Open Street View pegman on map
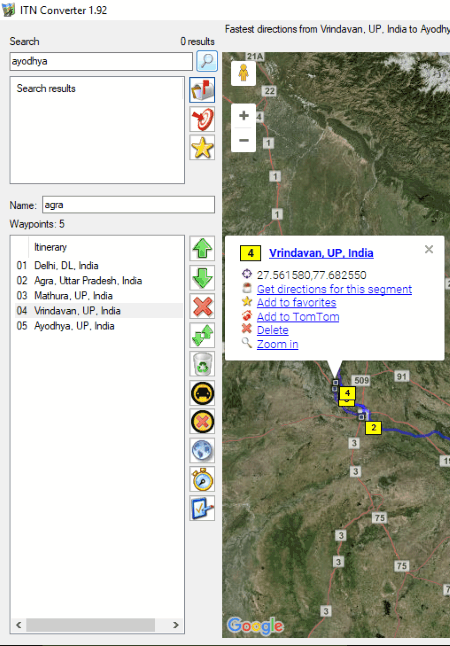 pos(243,73)
